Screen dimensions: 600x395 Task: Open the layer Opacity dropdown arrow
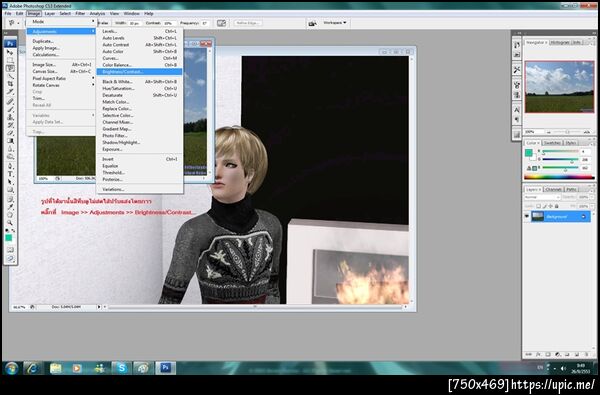click(x=592, y=197)
